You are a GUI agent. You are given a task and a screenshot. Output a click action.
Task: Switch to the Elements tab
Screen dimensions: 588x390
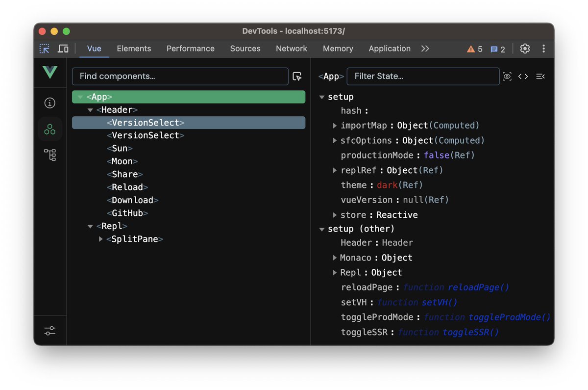pyautogui.click(x=134, y=49)
